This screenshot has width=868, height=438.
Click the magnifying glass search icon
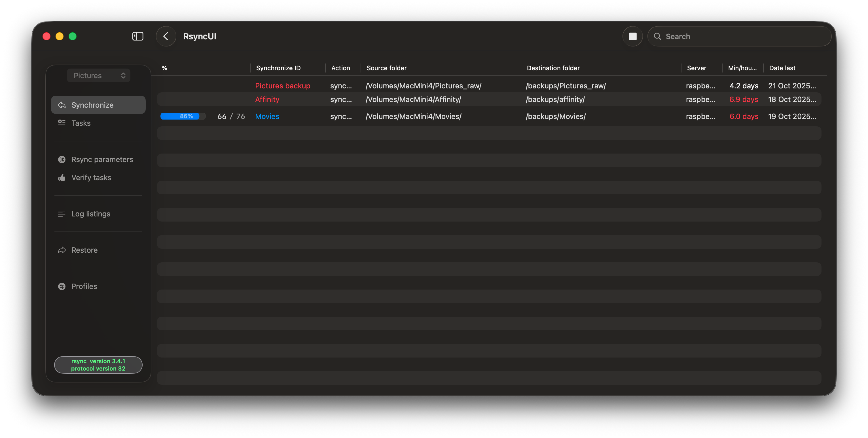click(x=657, y=36)
